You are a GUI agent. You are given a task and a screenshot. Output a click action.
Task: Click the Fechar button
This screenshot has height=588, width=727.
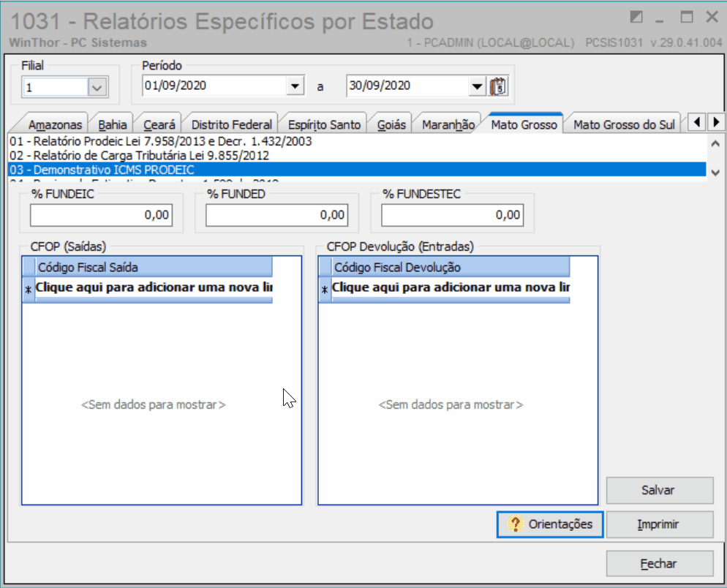tap(659, 564)
